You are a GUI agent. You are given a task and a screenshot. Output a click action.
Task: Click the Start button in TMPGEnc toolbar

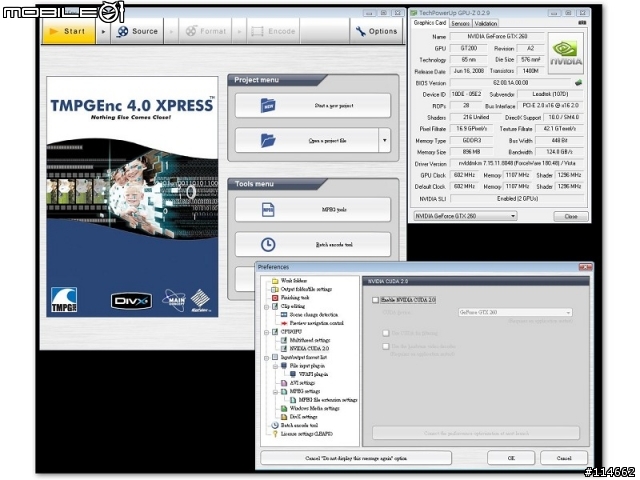pyautogui.click(x=69, y=31)
